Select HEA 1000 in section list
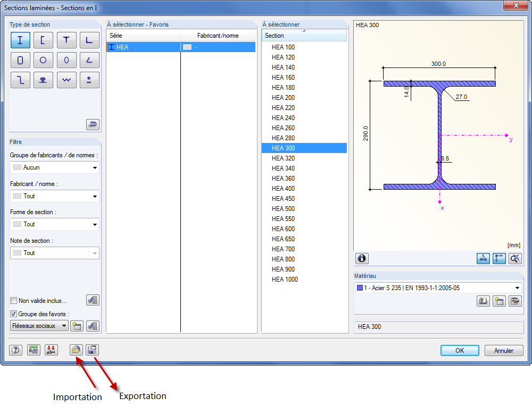 pos(304,280)
